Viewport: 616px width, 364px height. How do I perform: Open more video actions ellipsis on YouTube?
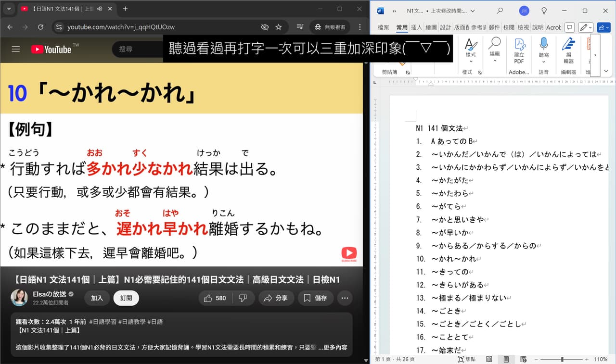click(345, 298)
